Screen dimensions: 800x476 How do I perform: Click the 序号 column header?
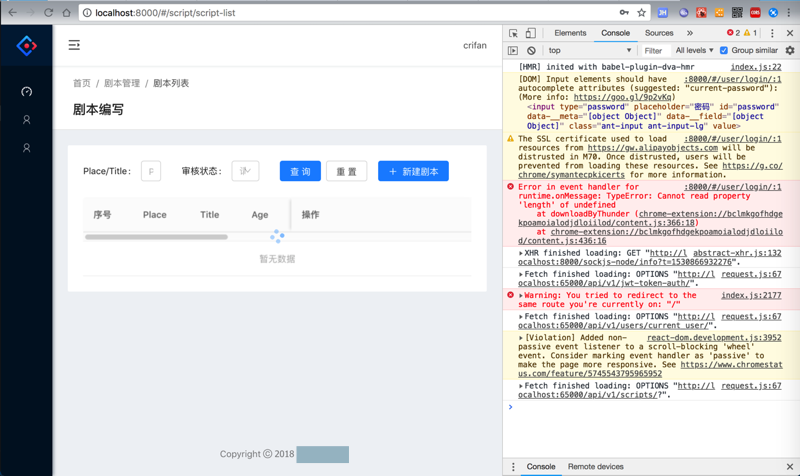102,215
